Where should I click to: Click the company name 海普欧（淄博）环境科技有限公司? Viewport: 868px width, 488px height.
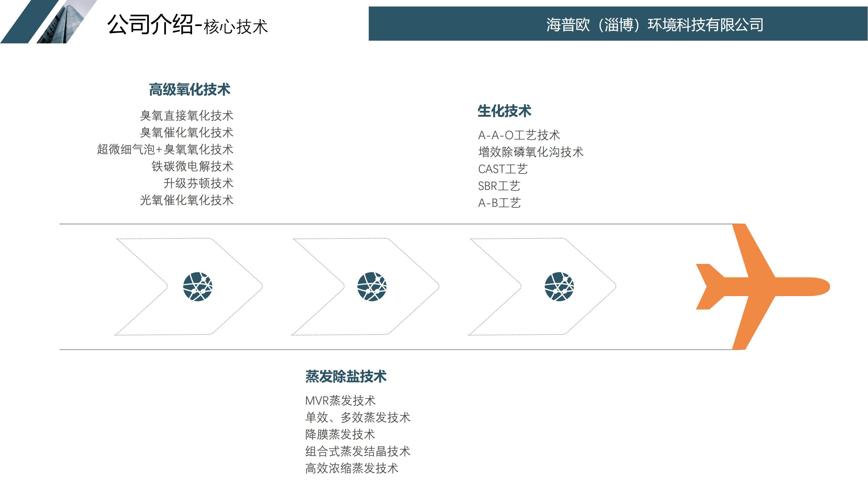[x=655, y=25]
